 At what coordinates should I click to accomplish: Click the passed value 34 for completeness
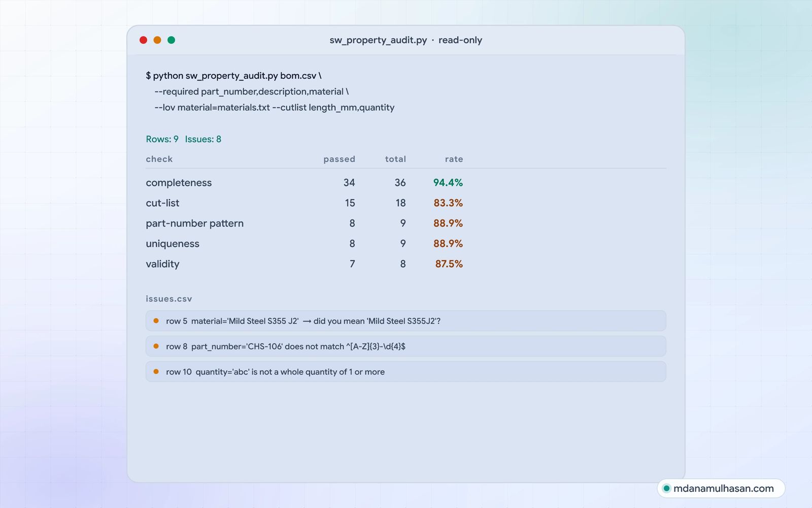point(349,182)
